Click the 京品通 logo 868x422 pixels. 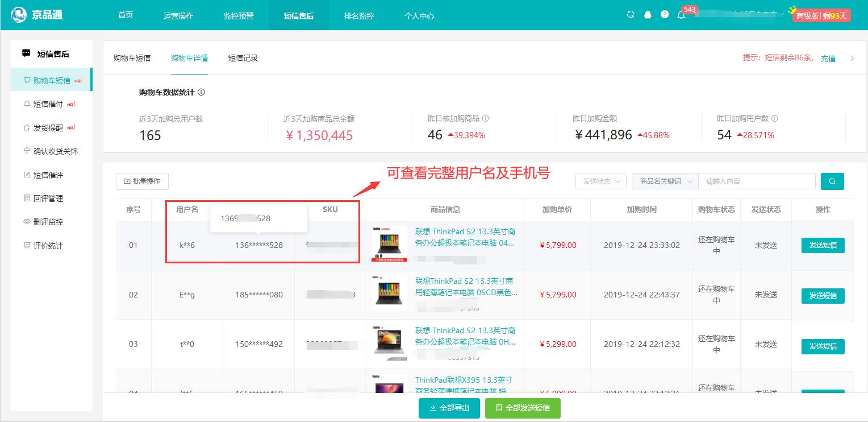(x=37, y=15)
